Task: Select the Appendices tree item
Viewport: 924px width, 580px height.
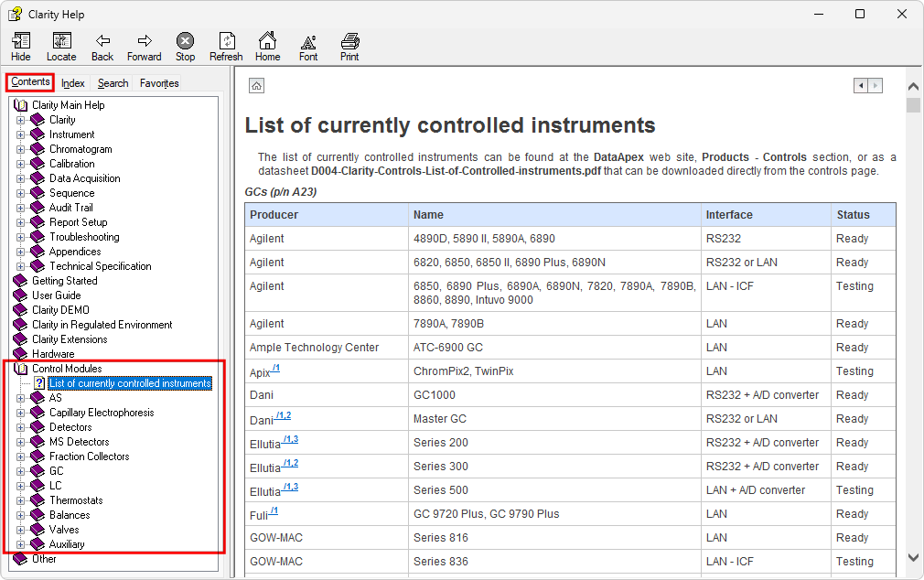Action: coord(75,252)
